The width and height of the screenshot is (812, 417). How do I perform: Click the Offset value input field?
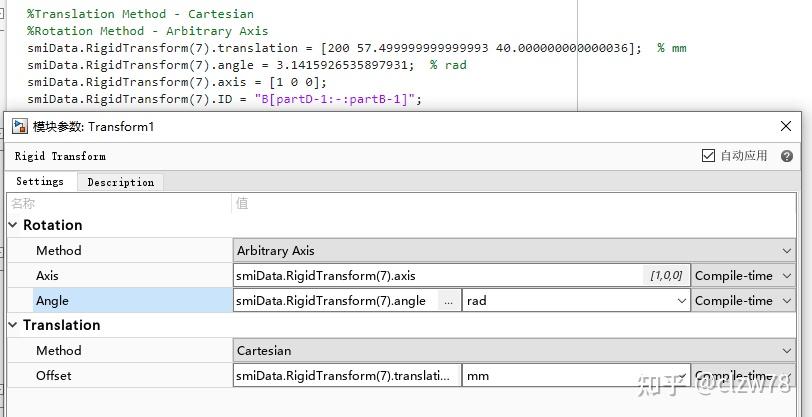345,375
